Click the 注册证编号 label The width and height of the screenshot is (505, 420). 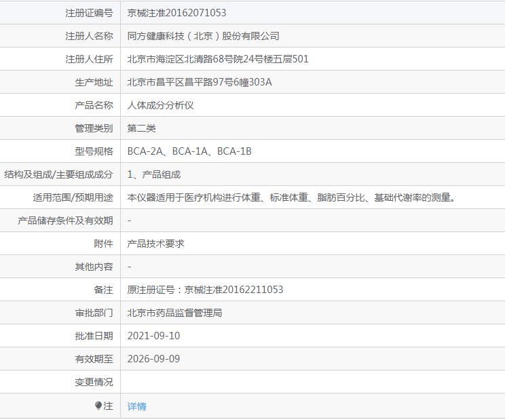(x=89, y=13)
